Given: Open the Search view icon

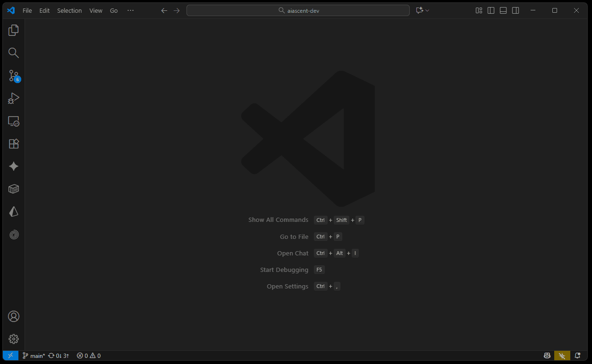Looking at the screenshot, I should click(14, 53).
